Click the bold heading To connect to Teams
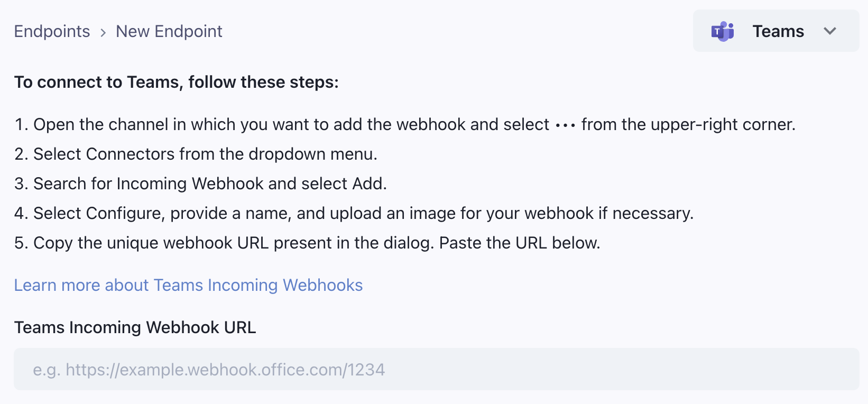868x404 pixels. tap(177, 82)
